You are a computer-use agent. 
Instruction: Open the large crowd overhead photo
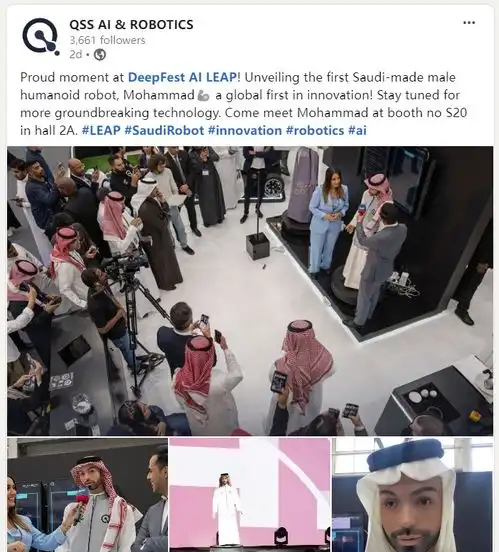[250, 291]
